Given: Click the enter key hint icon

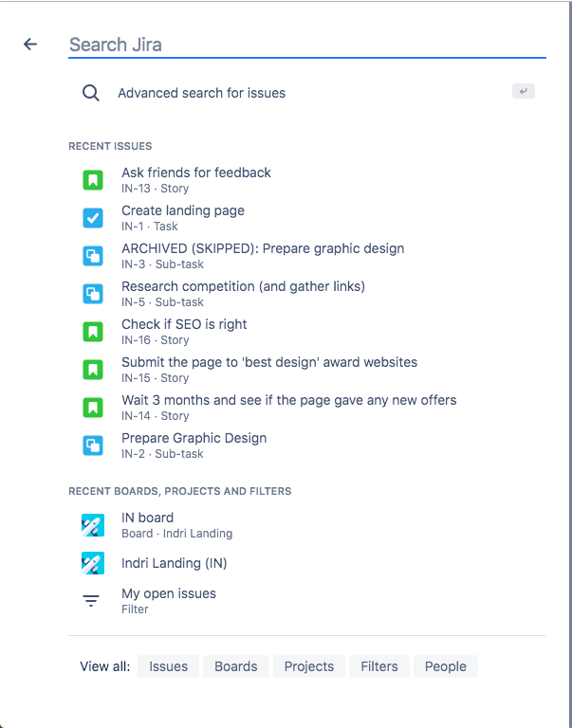Looking at the screenshot, I should [524, 91].
